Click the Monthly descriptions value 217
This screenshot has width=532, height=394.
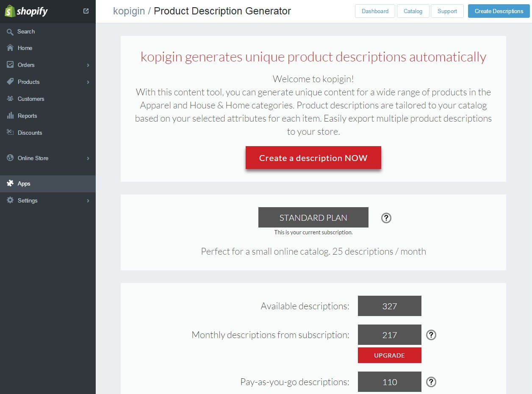(390, 335)
